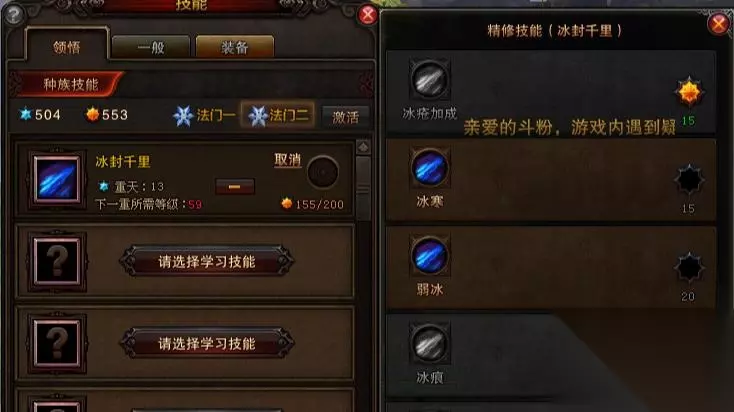Open the 一般 tab

click(x=151, y=47)
